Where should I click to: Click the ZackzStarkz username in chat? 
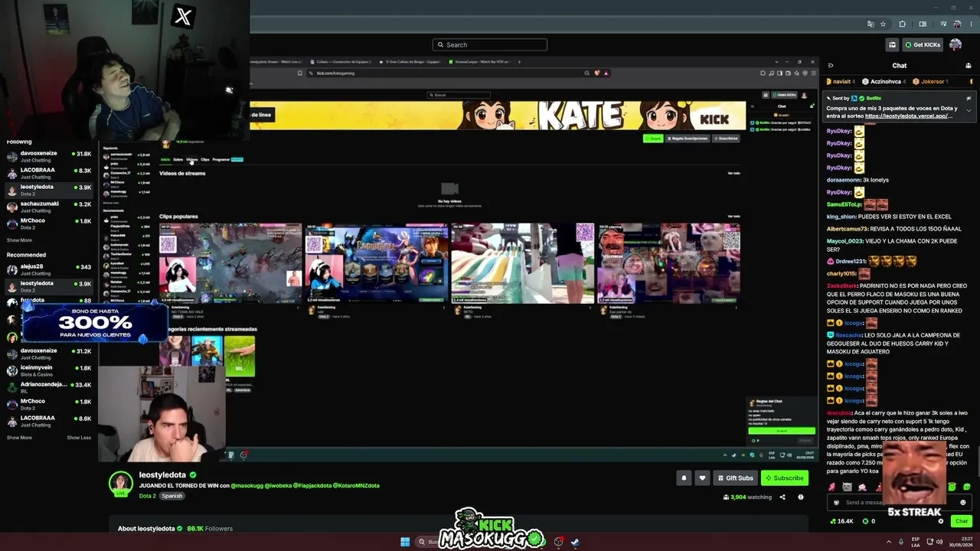843,286
